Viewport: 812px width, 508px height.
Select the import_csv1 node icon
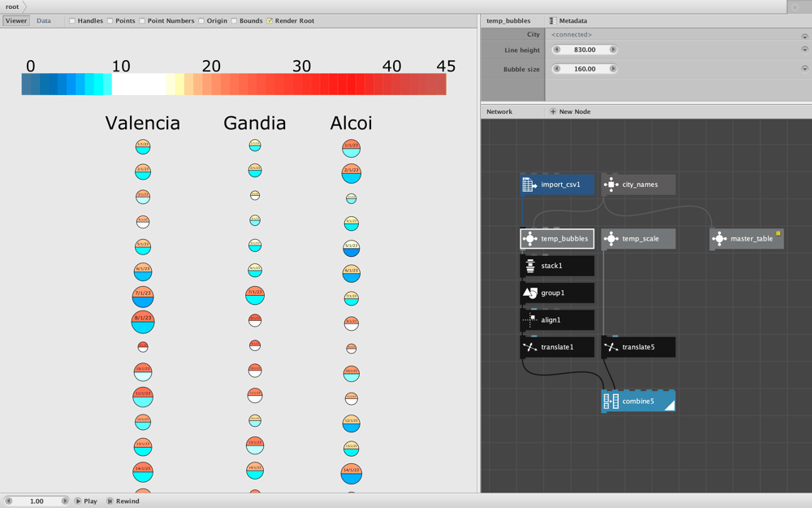click(529, 185)
